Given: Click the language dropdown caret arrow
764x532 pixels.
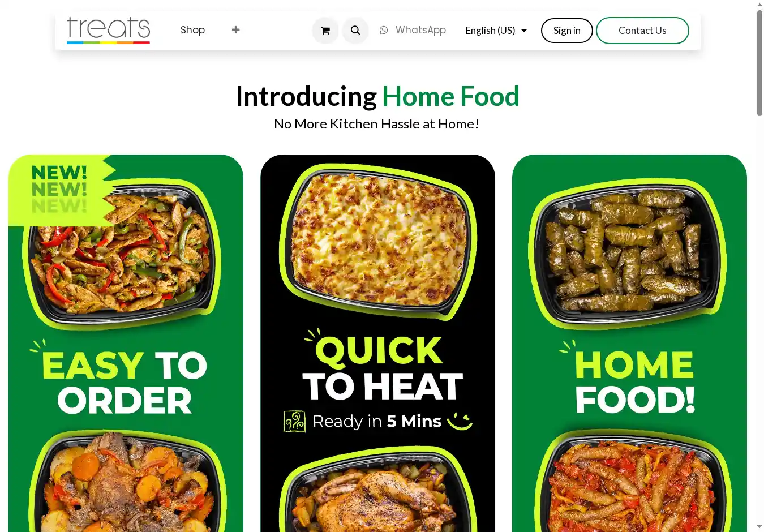Looking at the screenshot, I should (524, 31).
